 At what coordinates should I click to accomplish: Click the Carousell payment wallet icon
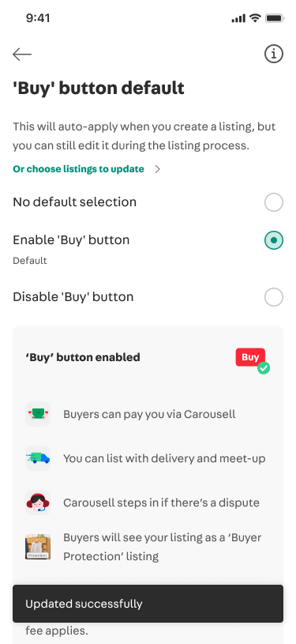click(38, 413)
